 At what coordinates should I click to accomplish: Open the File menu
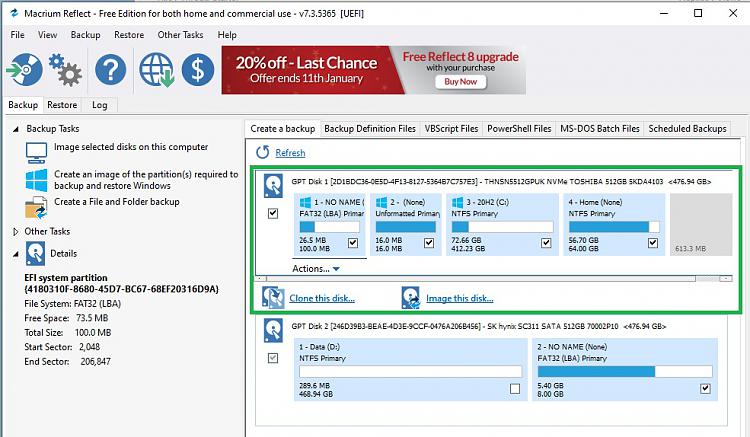point(17,35)
